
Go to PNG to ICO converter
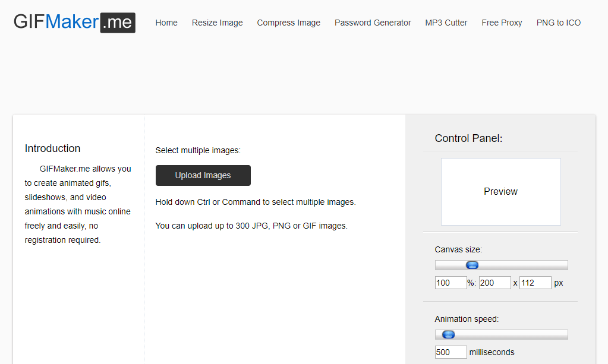click(x=558, y=23)
